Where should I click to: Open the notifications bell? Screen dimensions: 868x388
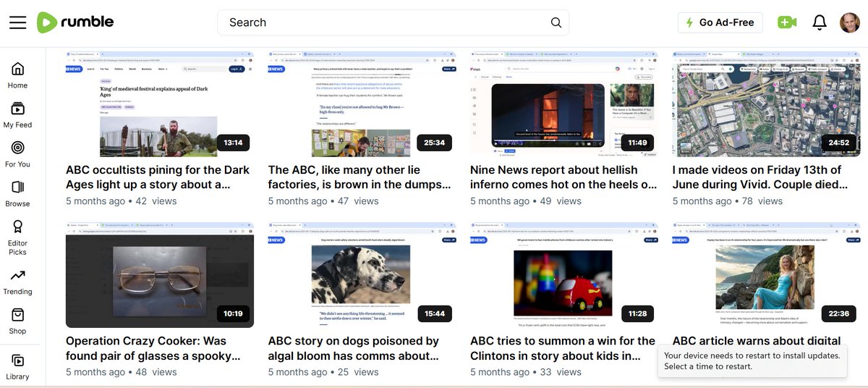click(x=820, y=22)
